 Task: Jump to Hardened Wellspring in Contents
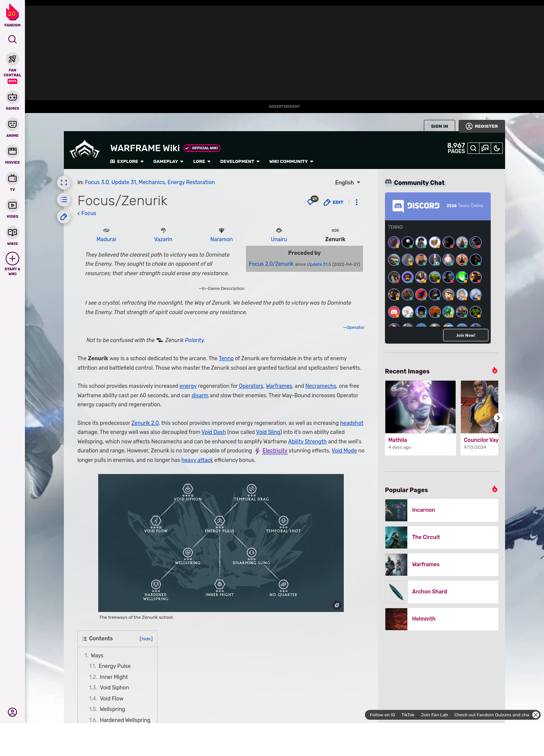pyautogui.click(x=125, y=720)
